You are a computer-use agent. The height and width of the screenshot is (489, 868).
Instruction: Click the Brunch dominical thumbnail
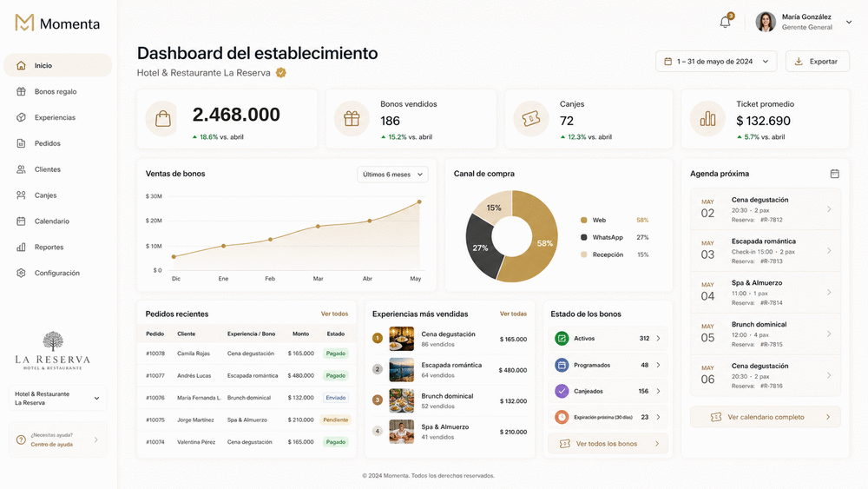tap(401, 401)
